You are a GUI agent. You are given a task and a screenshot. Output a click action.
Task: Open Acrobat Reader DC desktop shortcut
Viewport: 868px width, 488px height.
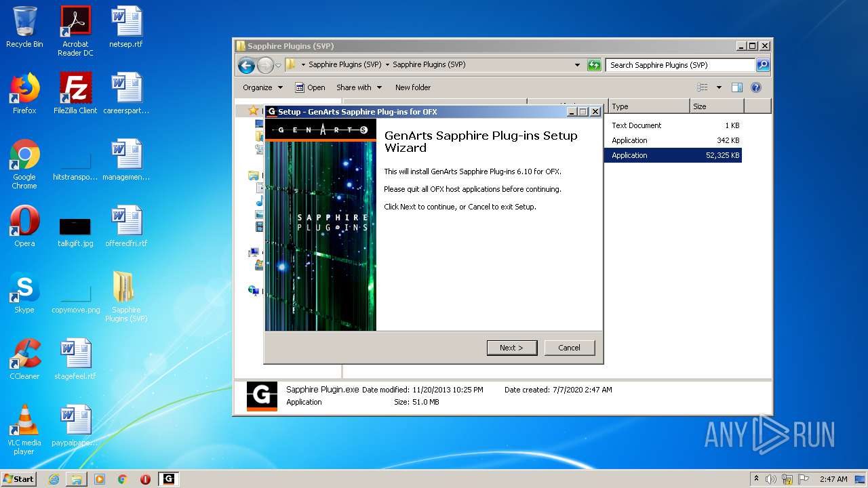75,31
